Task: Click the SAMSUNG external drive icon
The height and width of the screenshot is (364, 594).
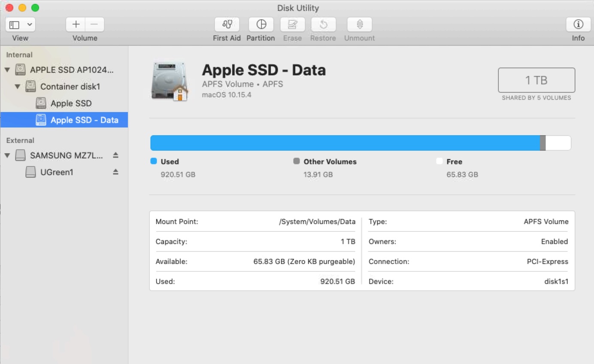Action: (20, 155)
